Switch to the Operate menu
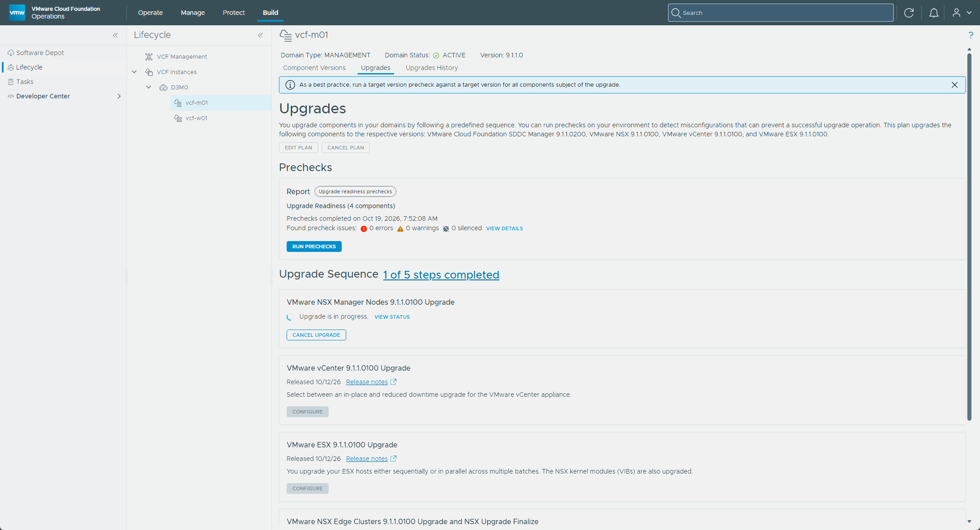 [150, 13]
